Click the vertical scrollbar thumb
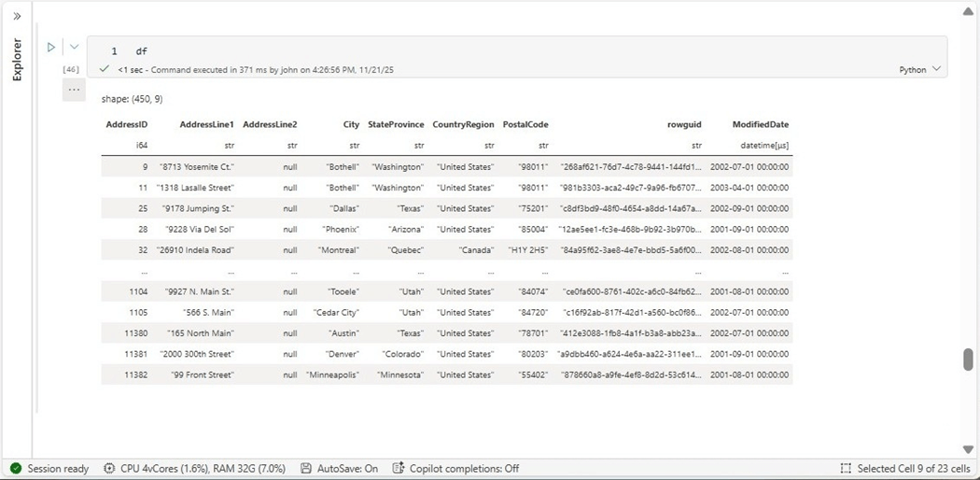This screenshot has width=980, height=480. pyautogui.click(x=968, y=360)
